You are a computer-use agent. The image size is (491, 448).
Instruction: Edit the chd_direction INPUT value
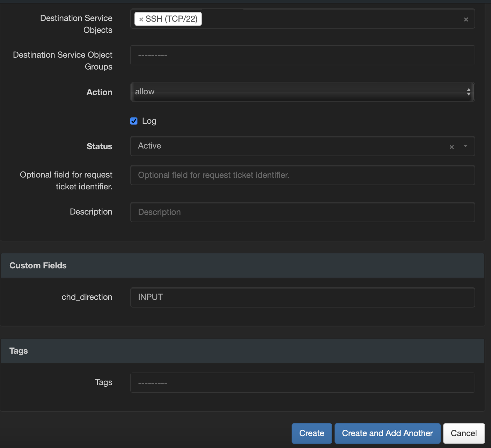[x=302, y=297]
